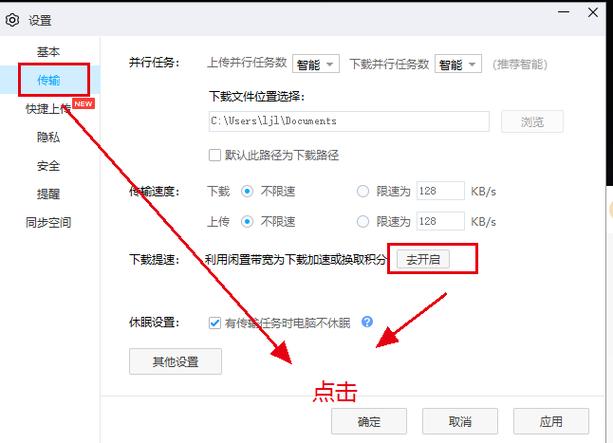Toggle 有传输任务时电脑不休眠 checkbox
The height and width of the screenshot is (443, 613).
coord(215,323)
